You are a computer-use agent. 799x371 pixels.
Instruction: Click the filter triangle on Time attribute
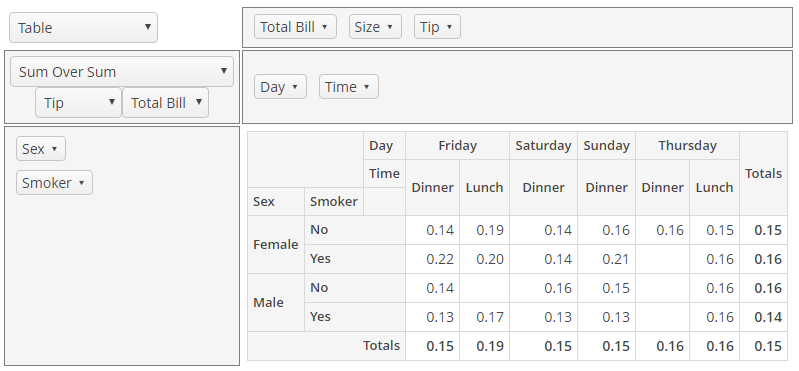[x=366, y=87]
